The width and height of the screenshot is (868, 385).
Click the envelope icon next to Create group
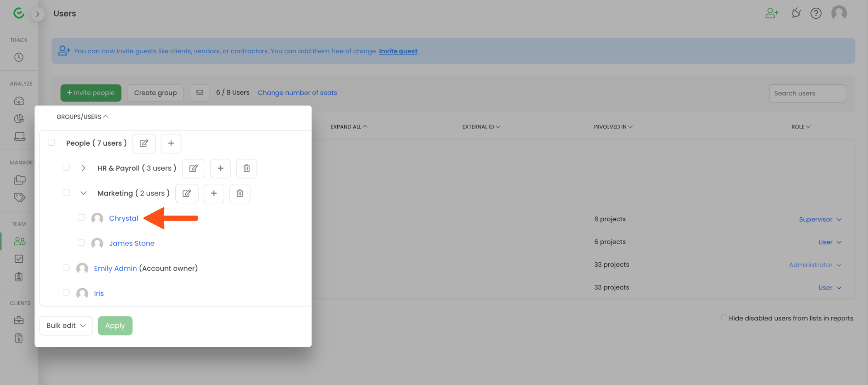pos(200,93)
